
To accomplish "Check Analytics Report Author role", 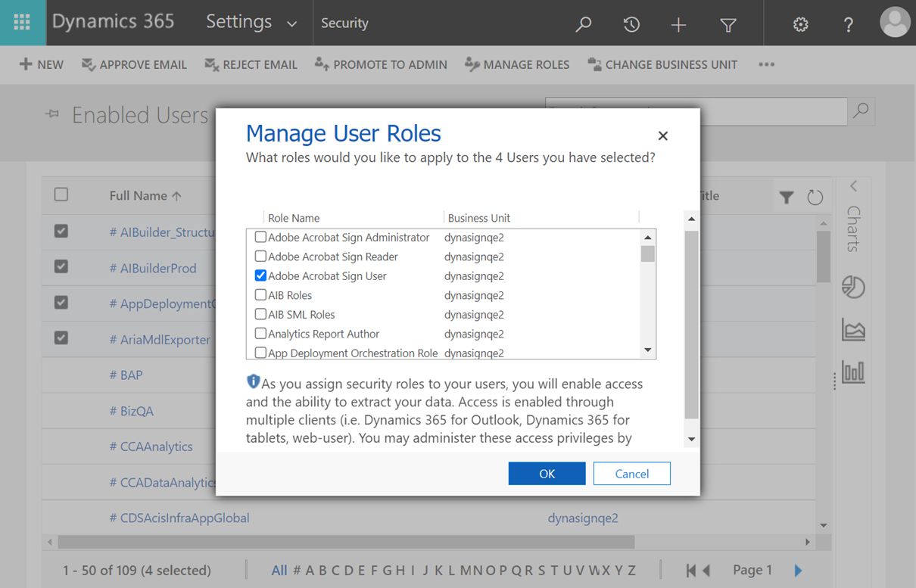I will click(x=260, y=334).
